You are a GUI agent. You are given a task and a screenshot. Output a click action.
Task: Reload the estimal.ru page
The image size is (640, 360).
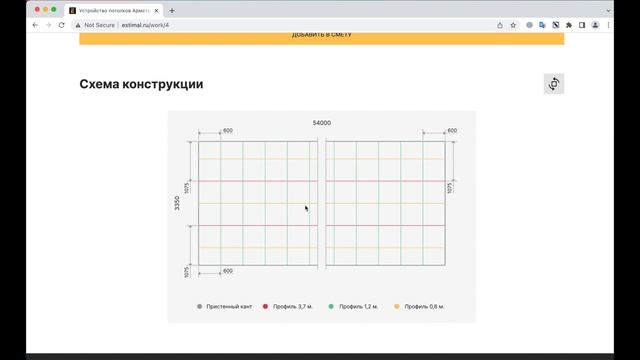(x=62, y=25)
